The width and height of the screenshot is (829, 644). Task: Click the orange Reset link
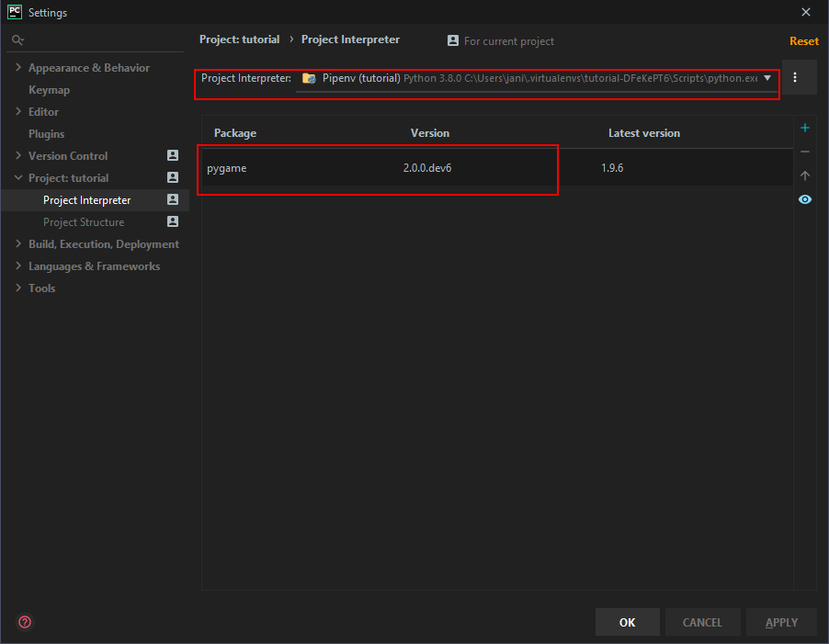click(x=804, y=41)
